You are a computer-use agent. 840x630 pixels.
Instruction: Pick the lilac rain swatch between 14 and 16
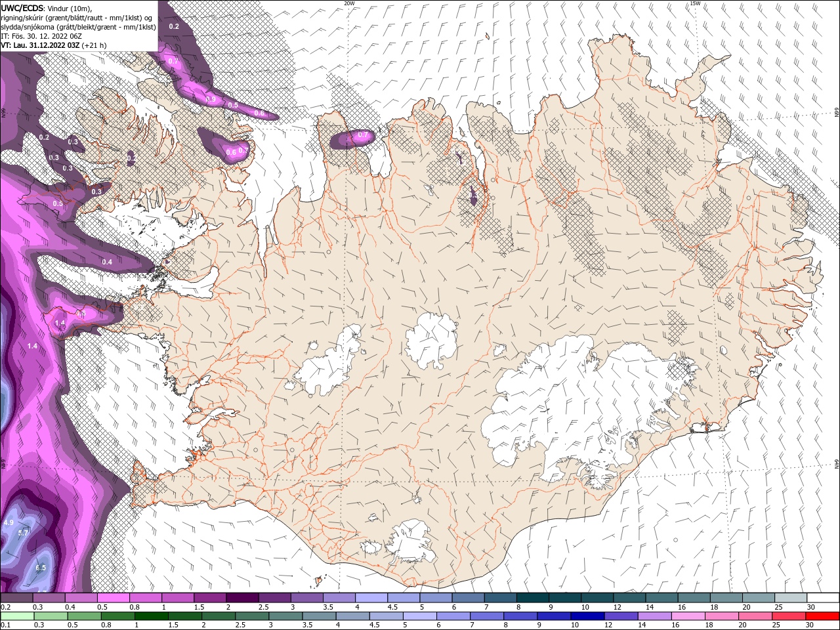[x=654, y=616]
